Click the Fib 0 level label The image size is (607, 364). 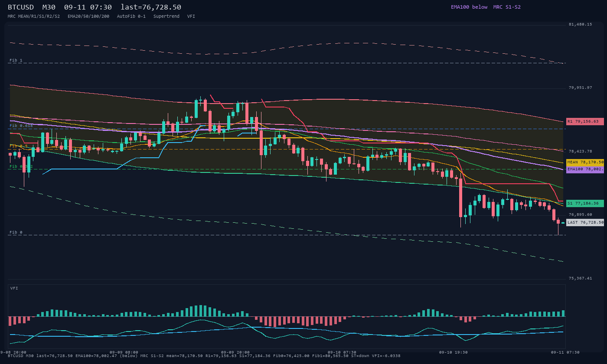tap(16, 232)
